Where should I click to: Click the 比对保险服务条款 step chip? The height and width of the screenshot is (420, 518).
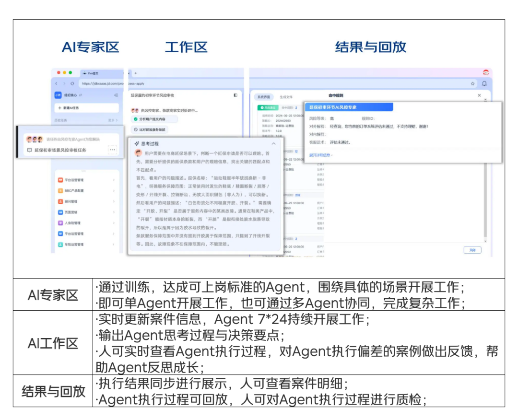tap(150, 130)
